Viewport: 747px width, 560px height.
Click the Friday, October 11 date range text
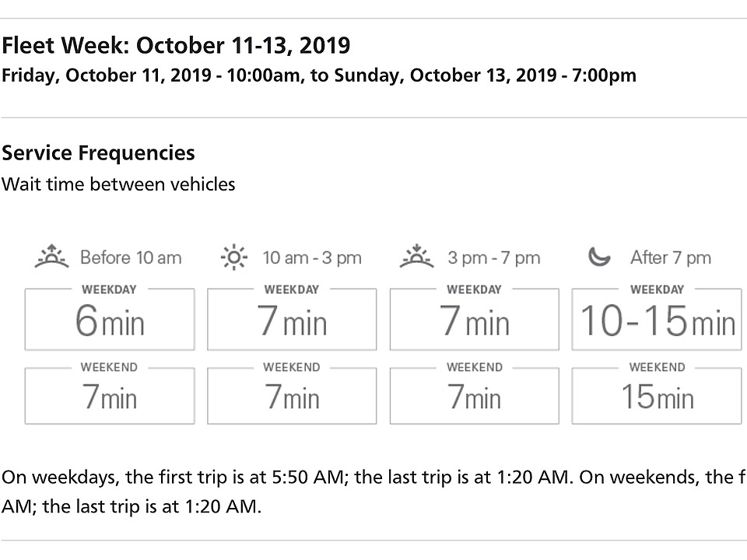click(319, 75)
